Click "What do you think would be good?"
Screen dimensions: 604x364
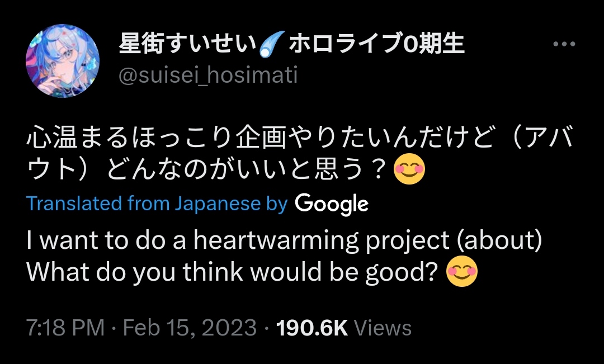(x=232, y=272)
